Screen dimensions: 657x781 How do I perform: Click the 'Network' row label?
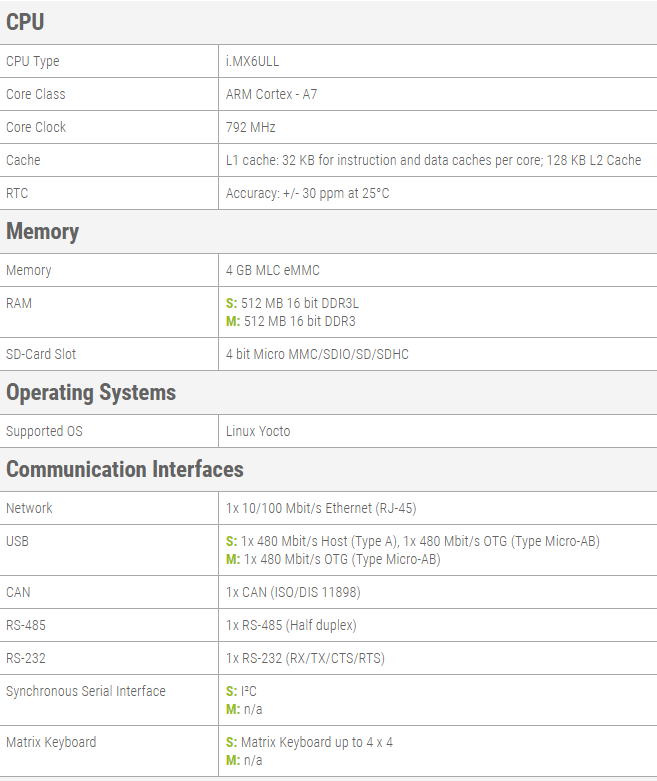[x=29, y=508]
